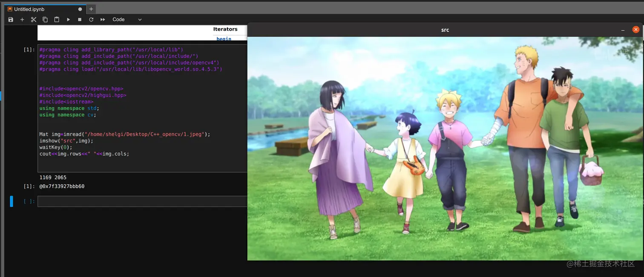This screenshot has height=277, width=644.
Task: Click the 'imshow("src",img);' line
Action: 66,141
